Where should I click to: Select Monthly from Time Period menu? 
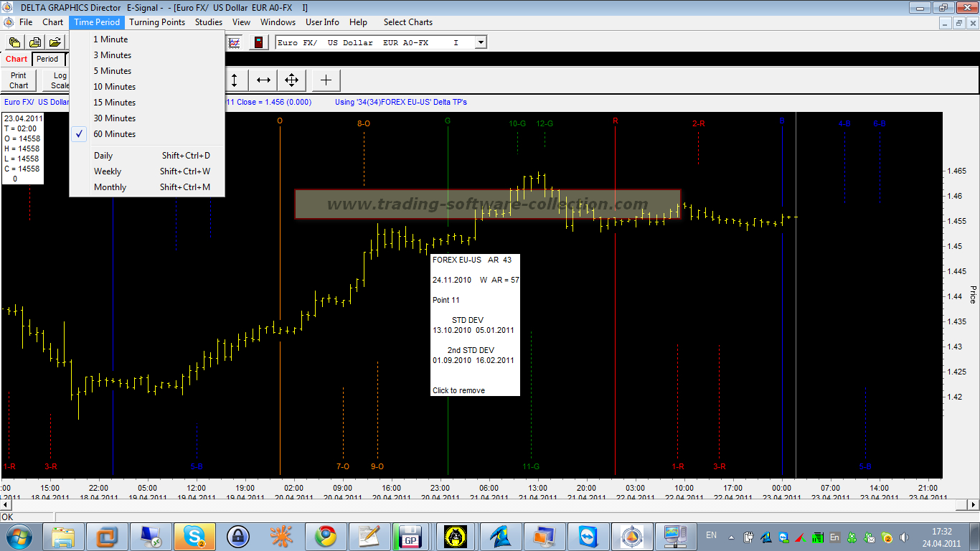point(110,187)
